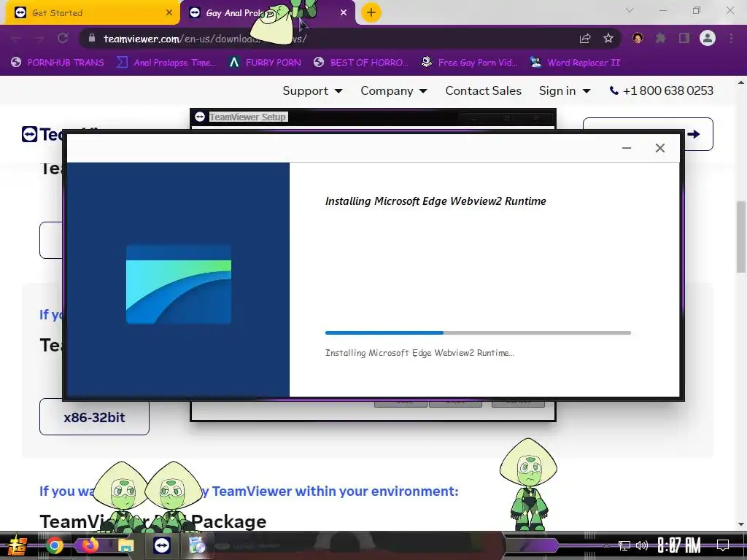Image resolution: width=747 pixels, height=560 pixels.
Task: Open the Extensions puzzle menu
Action: (x=661, y=38)
